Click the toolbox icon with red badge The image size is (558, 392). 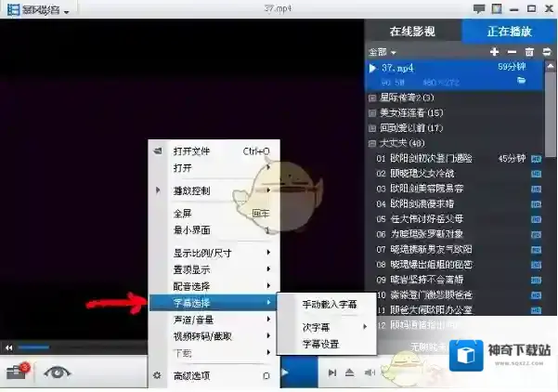pos(17,372)
